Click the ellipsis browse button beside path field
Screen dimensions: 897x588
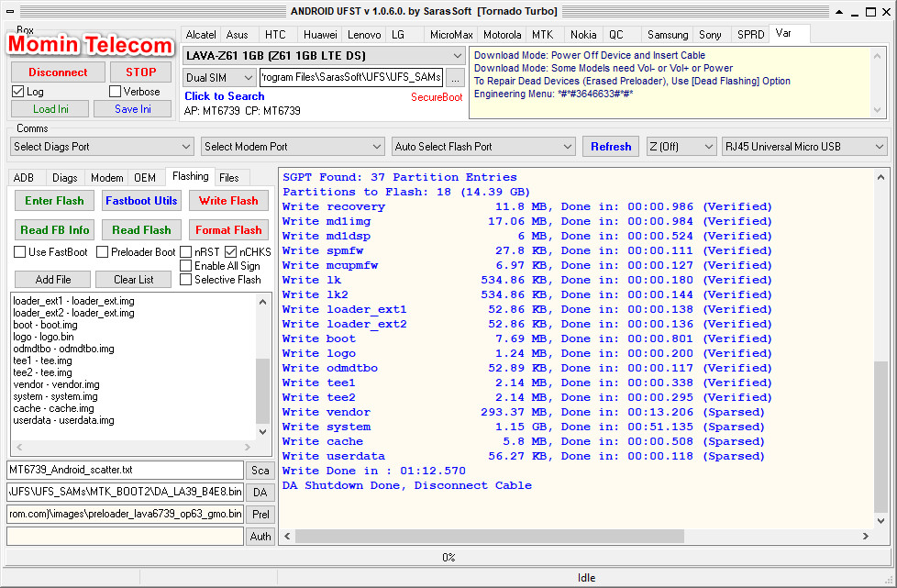pyautogui.click(x=455, y=78)
